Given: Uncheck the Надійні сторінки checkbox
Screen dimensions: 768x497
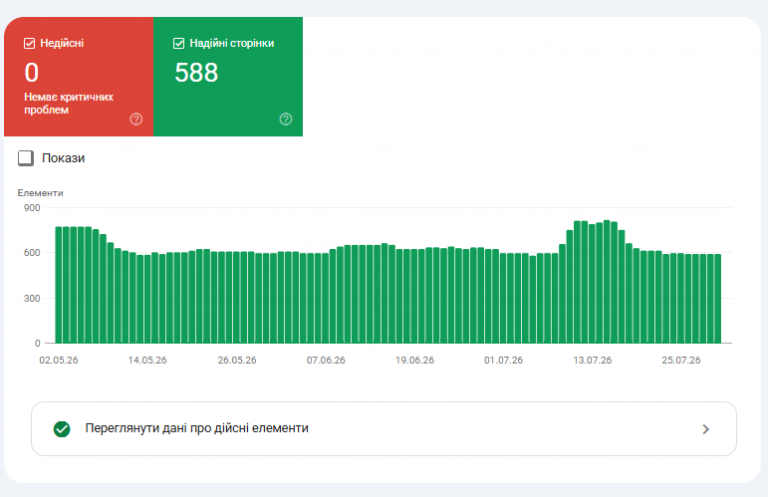Looking at the screenshot, I should 179,44.
